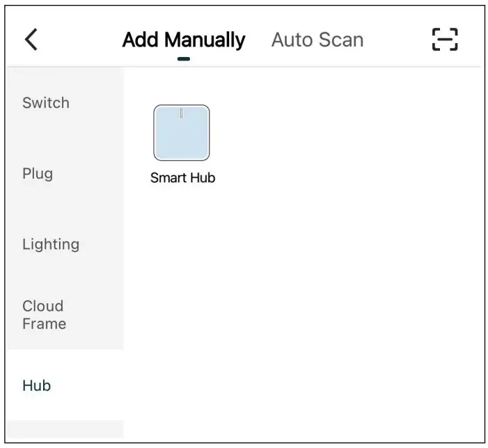Screen dimensions: 488x448
Task: Tap the word Frame in the sidebar
Action: [x=44, y=323]
